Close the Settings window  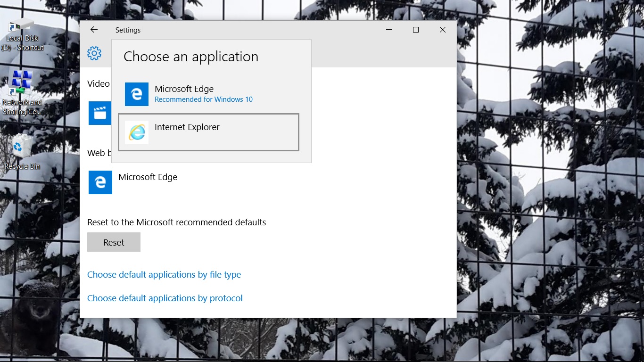click(443, 30)
